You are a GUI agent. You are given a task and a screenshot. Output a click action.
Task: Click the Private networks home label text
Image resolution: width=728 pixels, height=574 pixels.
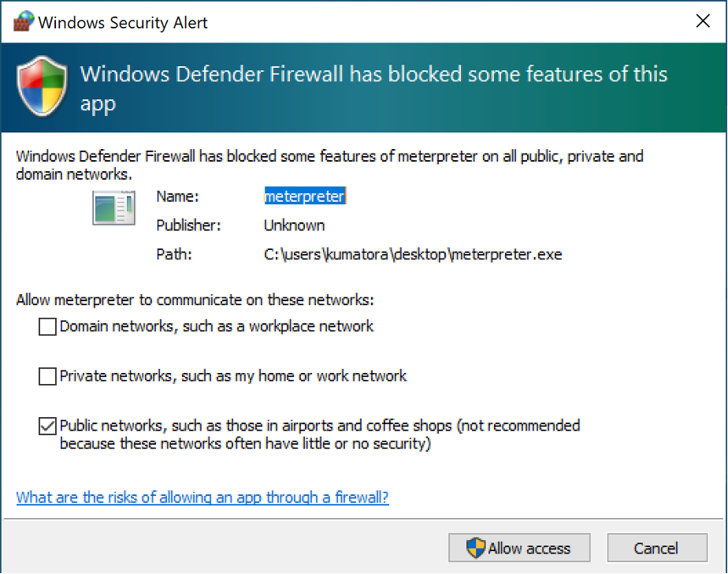click(233, 376)
